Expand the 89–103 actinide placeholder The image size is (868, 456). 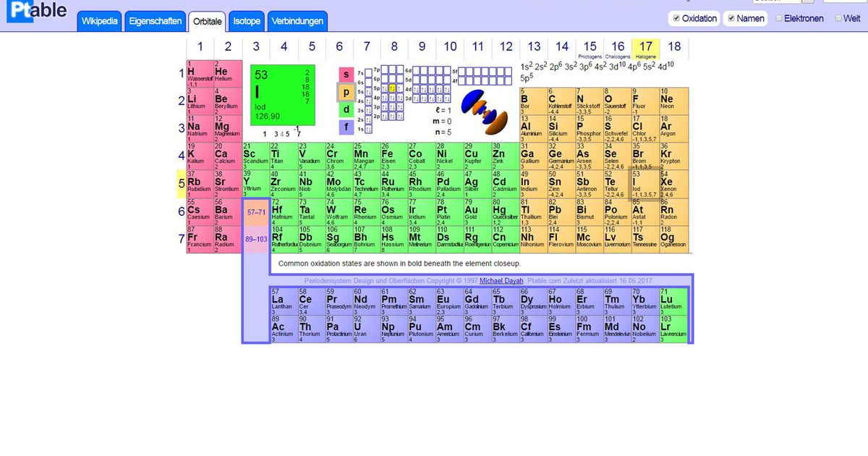[x=255, y=239]
